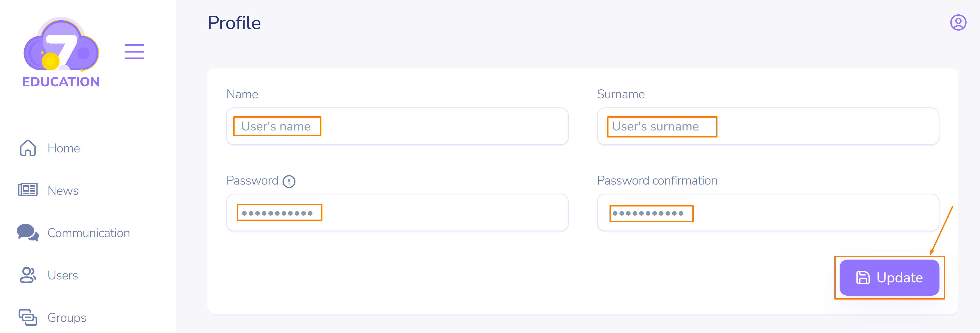Click the Password info exclamation icon
980x333 pixels.
[x=289, y=181]
